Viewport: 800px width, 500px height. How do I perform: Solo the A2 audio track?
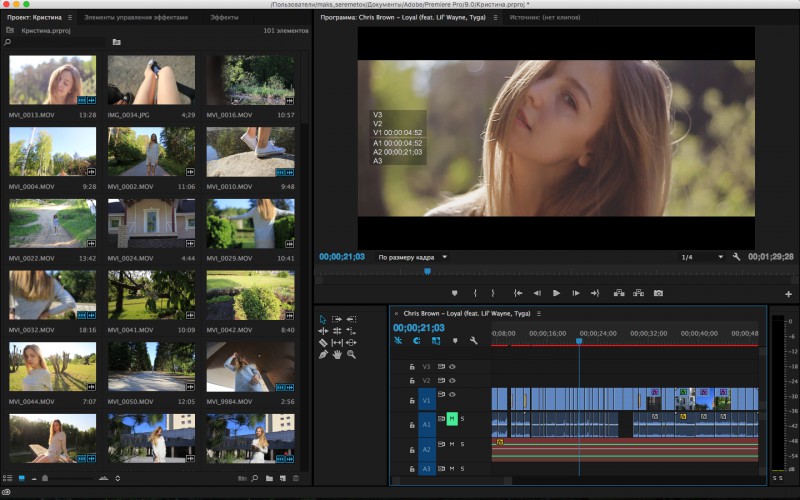coord(462,444)
